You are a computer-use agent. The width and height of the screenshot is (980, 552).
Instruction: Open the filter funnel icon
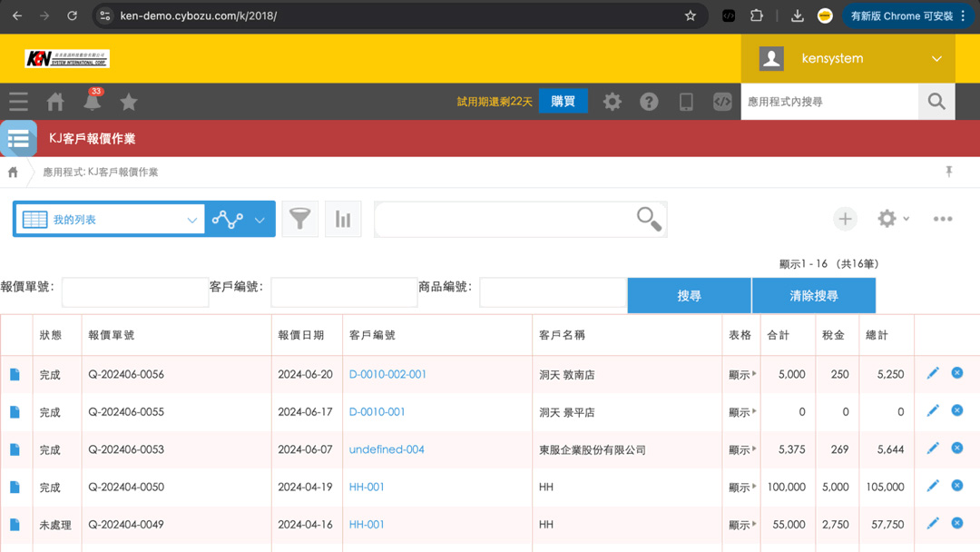(299, 219)
